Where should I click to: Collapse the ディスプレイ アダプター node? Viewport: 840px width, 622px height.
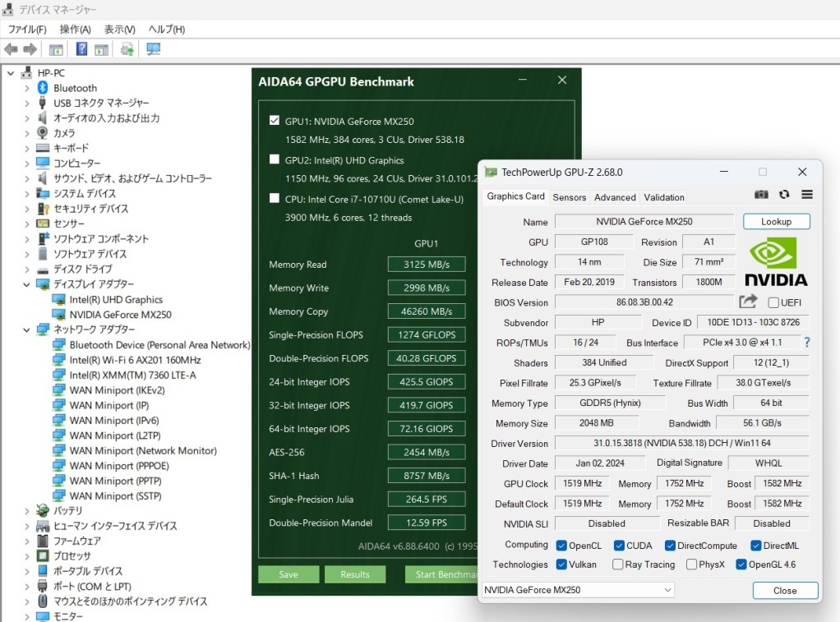27,284
